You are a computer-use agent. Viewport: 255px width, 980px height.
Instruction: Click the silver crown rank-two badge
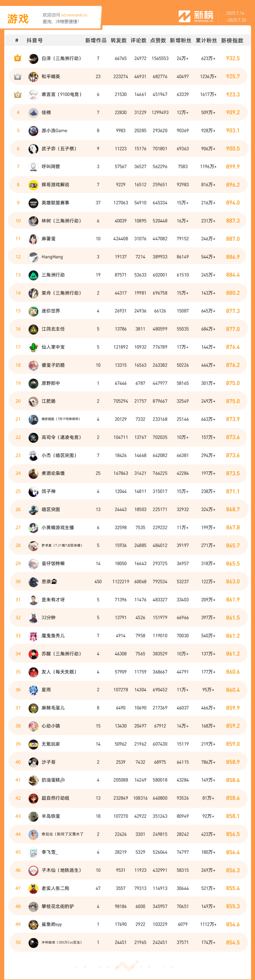17,76
